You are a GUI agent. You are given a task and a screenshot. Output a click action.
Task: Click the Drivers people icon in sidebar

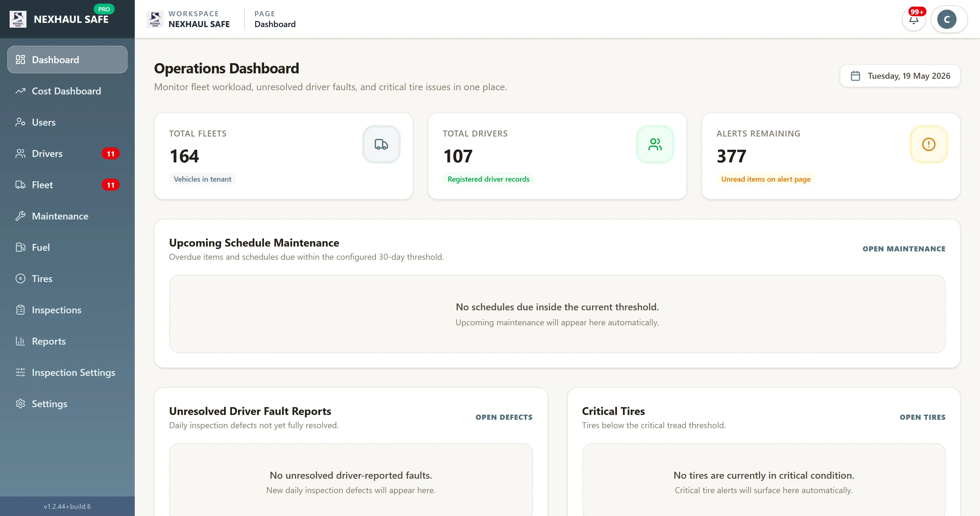coord(20,154)
